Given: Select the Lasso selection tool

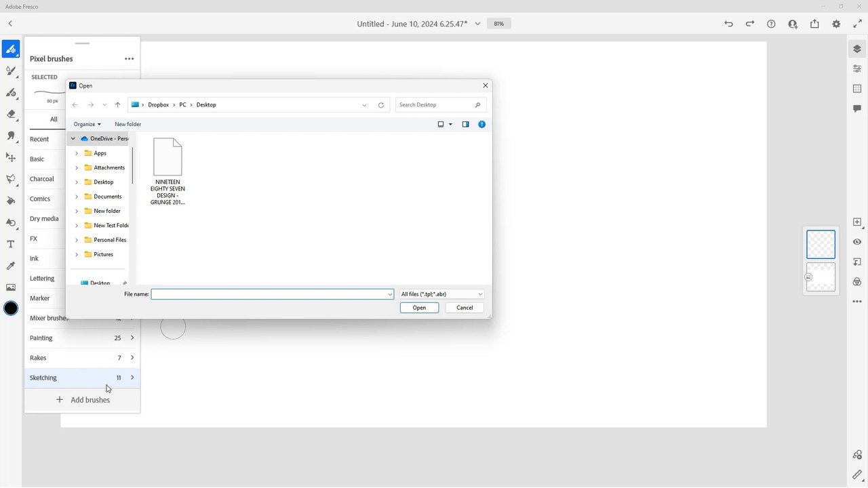Looking at the screenshot, I should tap(11, 179).
